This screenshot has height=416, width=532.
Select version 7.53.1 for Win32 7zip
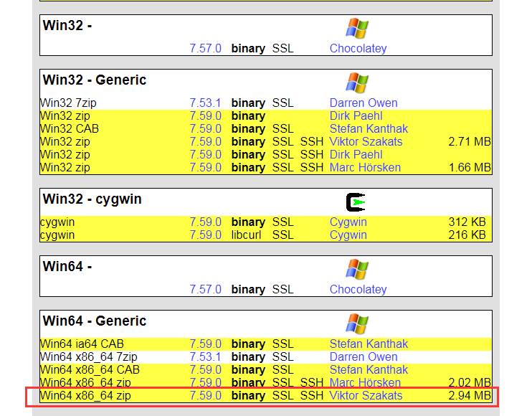click(206, 103)
